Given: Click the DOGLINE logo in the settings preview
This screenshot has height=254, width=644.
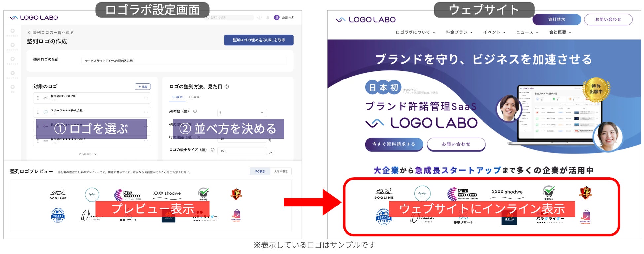Looking at the screenshot, I should coord(58,194).
